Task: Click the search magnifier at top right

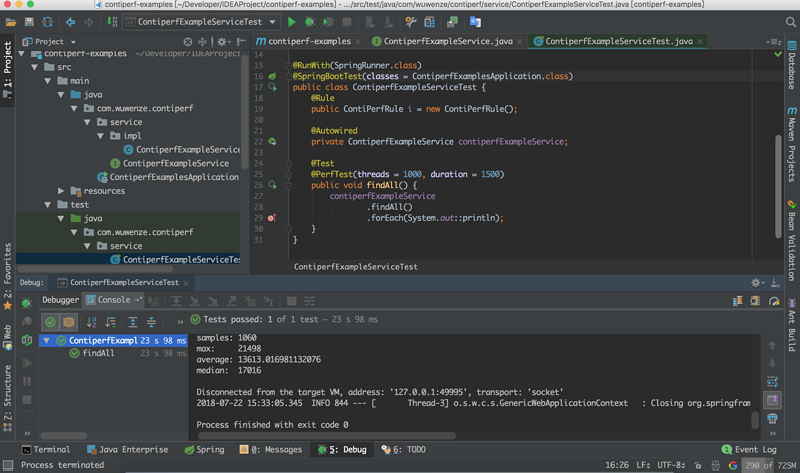Action: (x=790, y=22)
